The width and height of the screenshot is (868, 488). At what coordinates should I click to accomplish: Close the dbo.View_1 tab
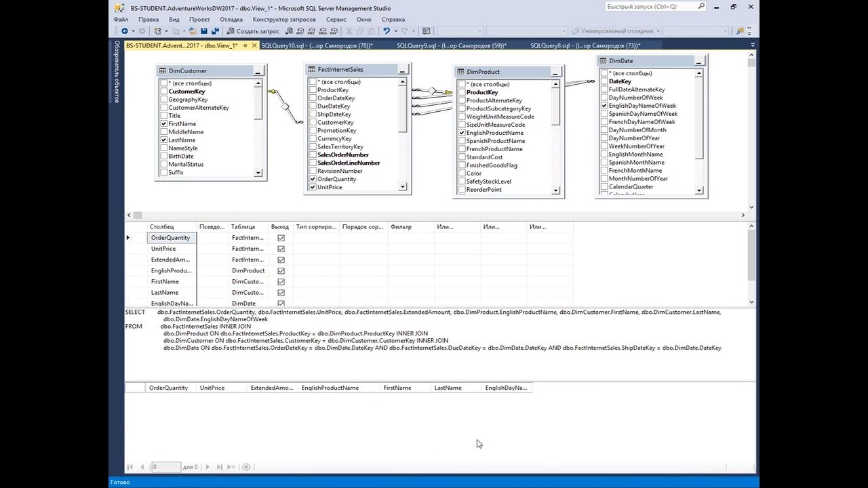coord(254,45)
